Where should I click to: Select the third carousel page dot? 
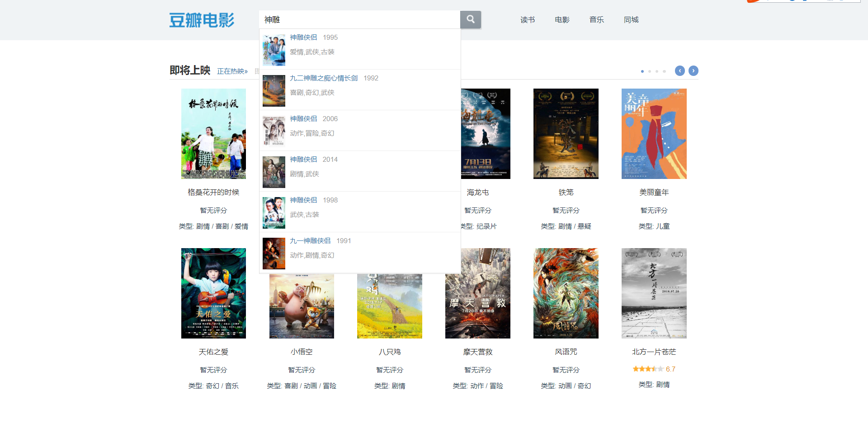coord(657,71)
